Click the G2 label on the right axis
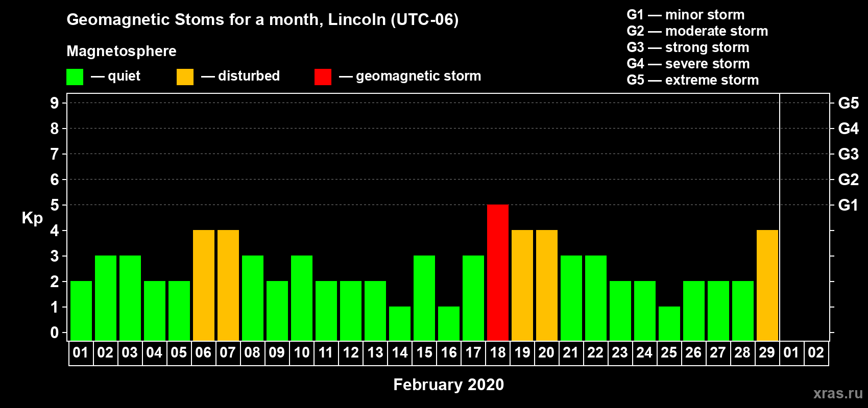The image size is (868, 408). 848,180
